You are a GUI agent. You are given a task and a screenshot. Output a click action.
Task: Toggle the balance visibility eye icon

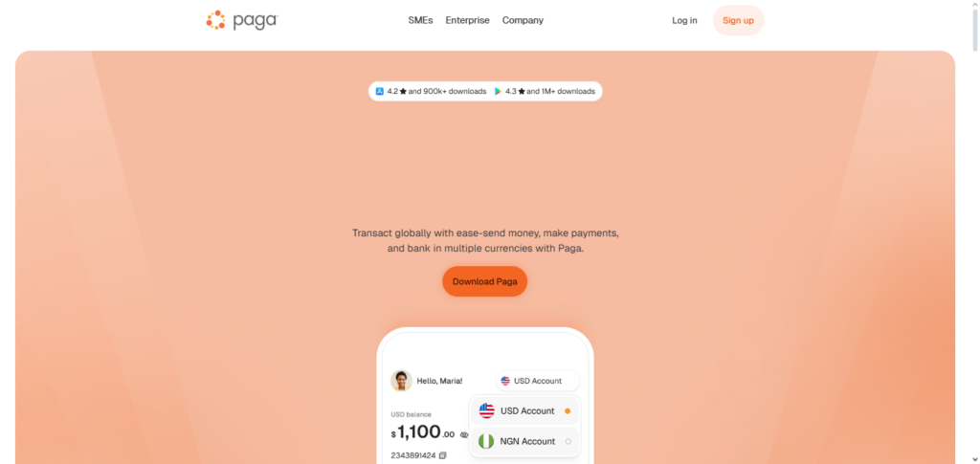464,434
